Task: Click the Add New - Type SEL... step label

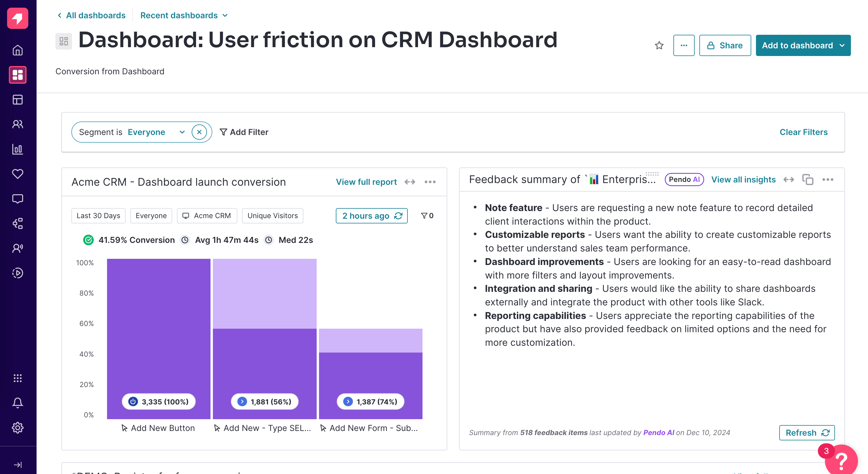Action: click(x=262, y=428)
